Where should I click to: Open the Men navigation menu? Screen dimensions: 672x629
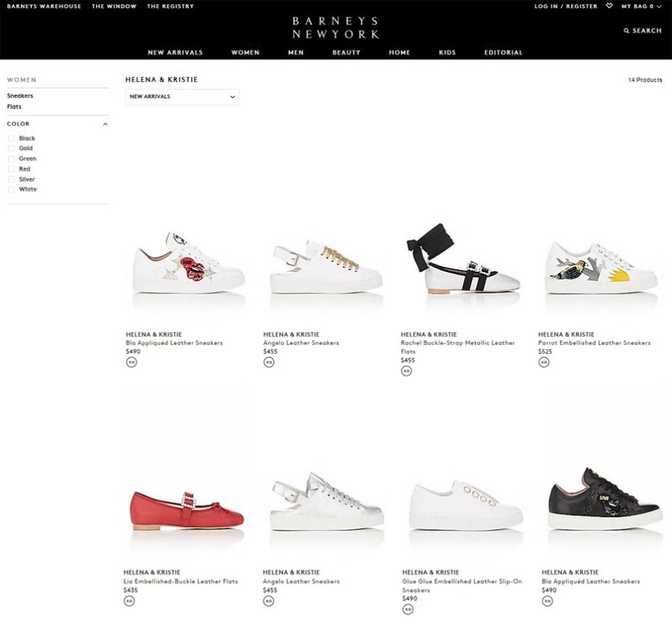click(x=296, y=52)
